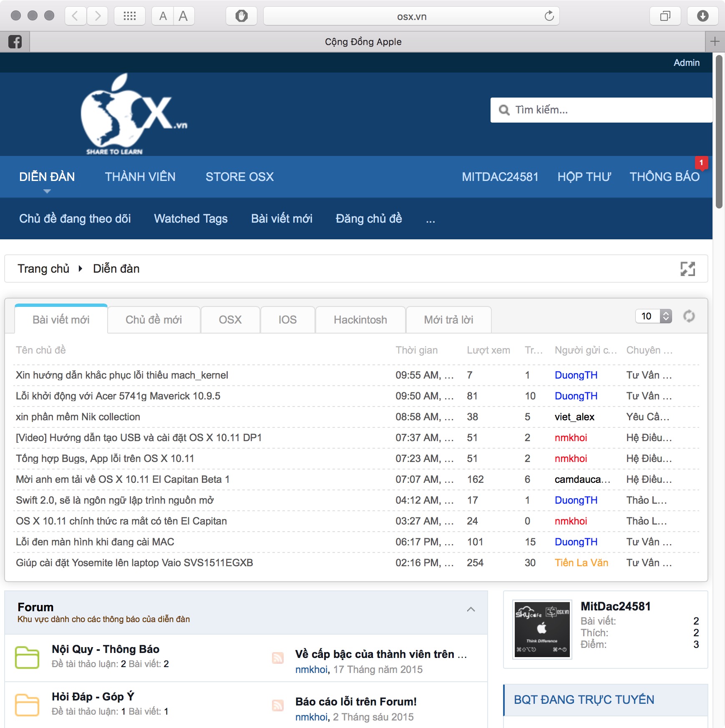Click the page reload icon
Screen dimensions: 725x728
coord(549,16)
